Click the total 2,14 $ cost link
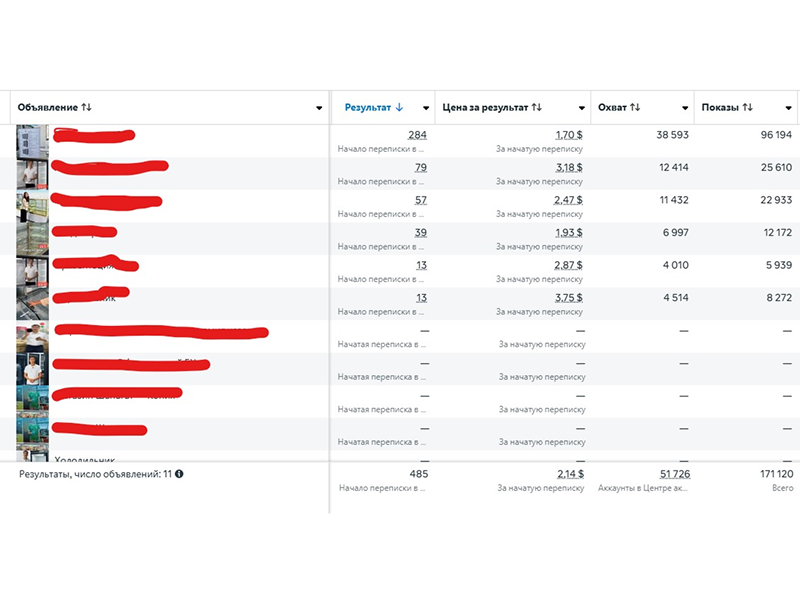 569,474
